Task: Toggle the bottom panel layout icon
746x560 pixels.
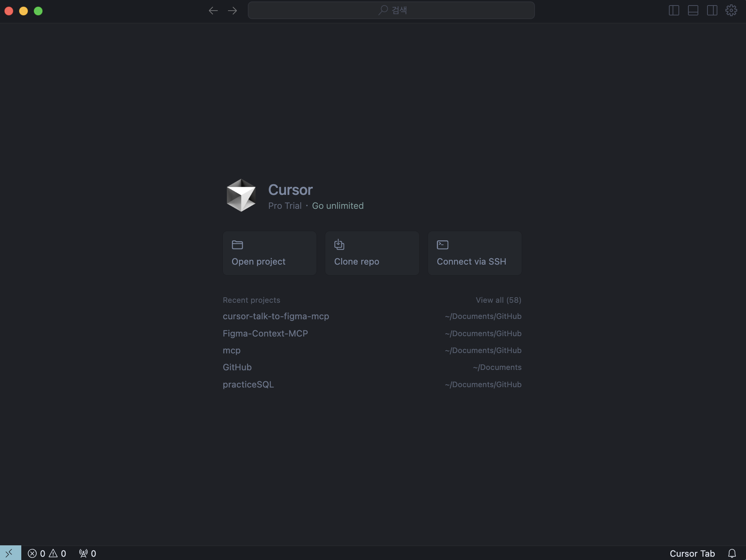Action: pyautogui.click(x=693, y=10)
